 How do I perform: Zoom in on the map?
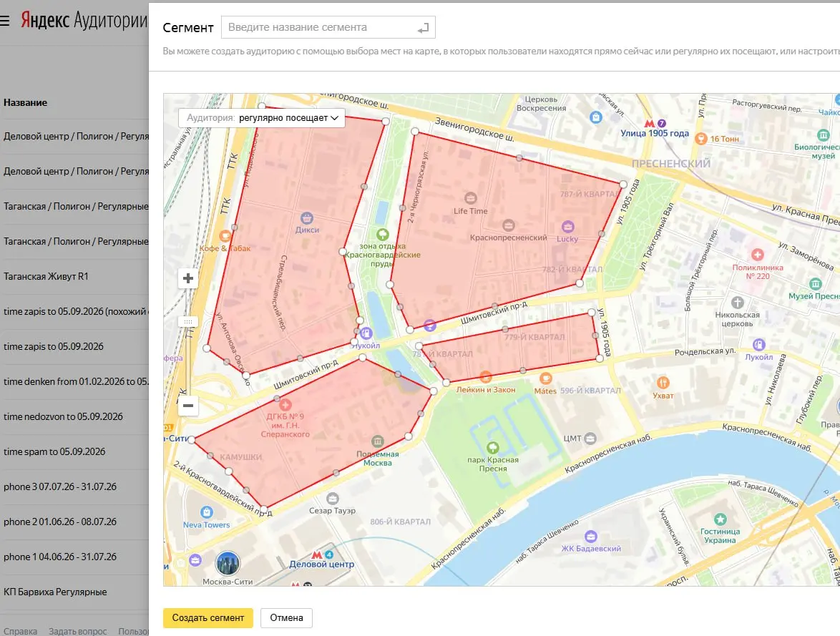(x=188, y=278)
